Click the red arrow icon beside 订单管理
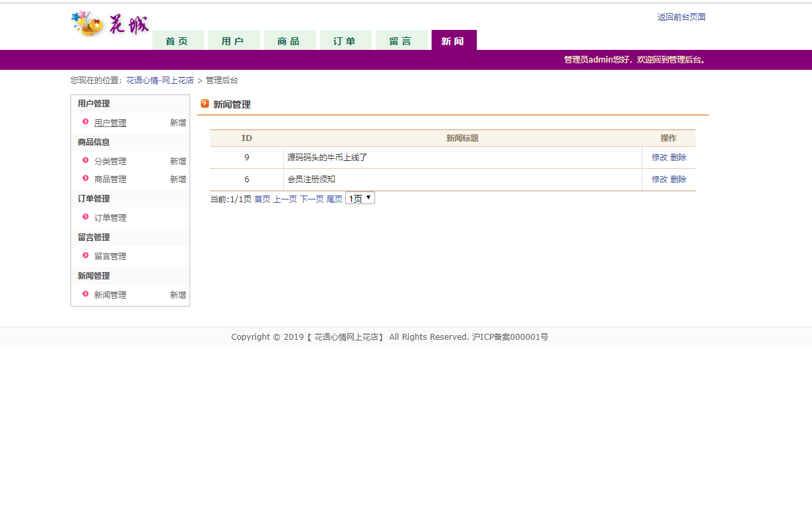812x530 pixels. click(x=84, y=217)
